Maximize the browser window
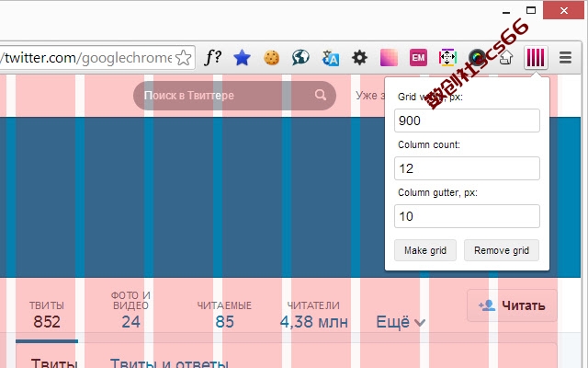The height and width of the screenshot is (368, 588). pyautogui.click(x=531, y=10)
